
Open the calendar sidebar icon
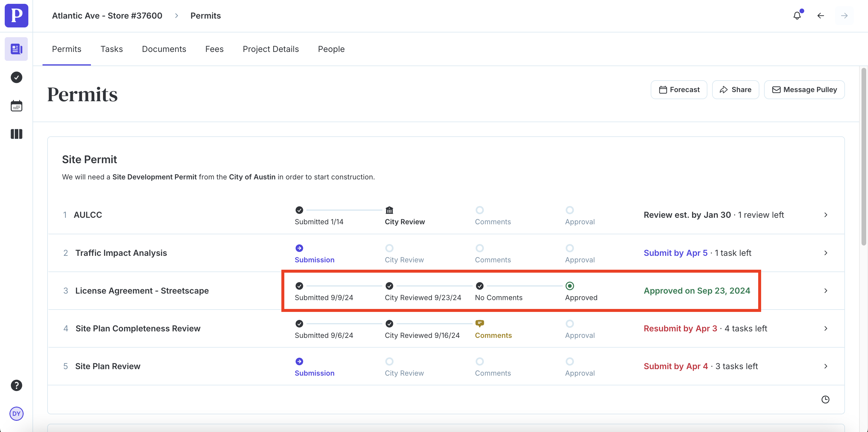16,106
